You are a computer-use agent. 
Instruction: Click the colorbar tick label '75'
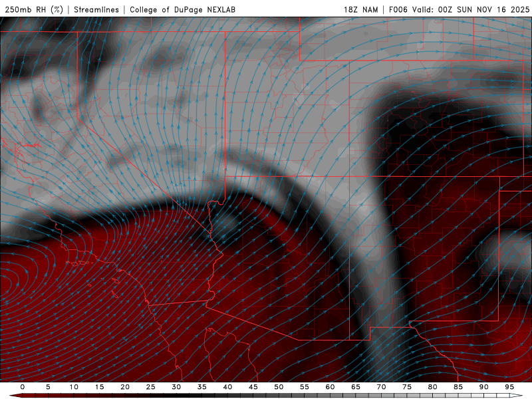[407, 387]
